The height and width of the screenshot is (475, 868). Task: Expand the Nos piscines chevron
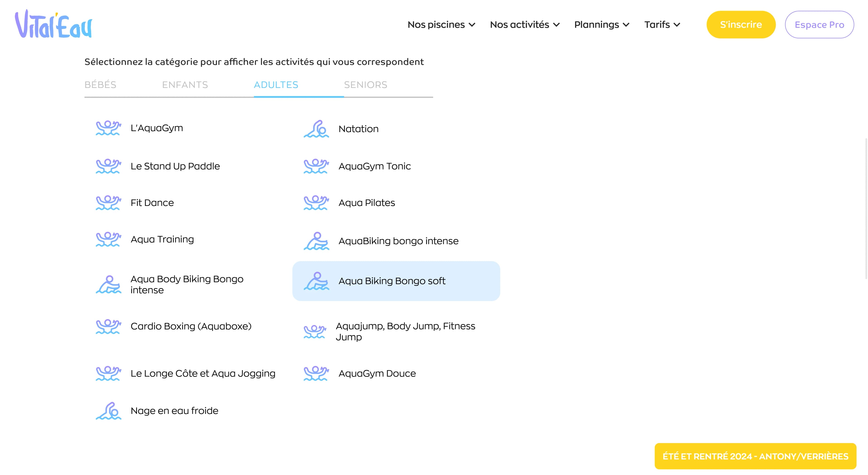point(472,25)
